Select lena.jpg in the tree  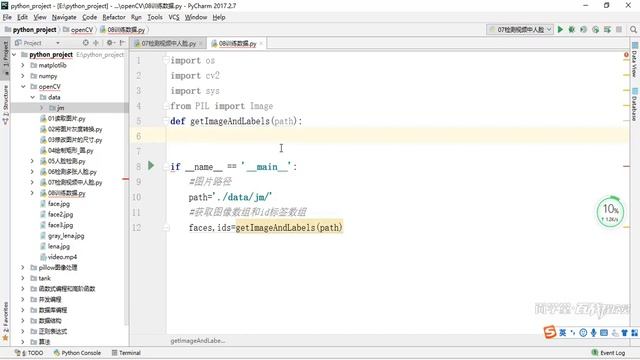(x=59, y=246)
